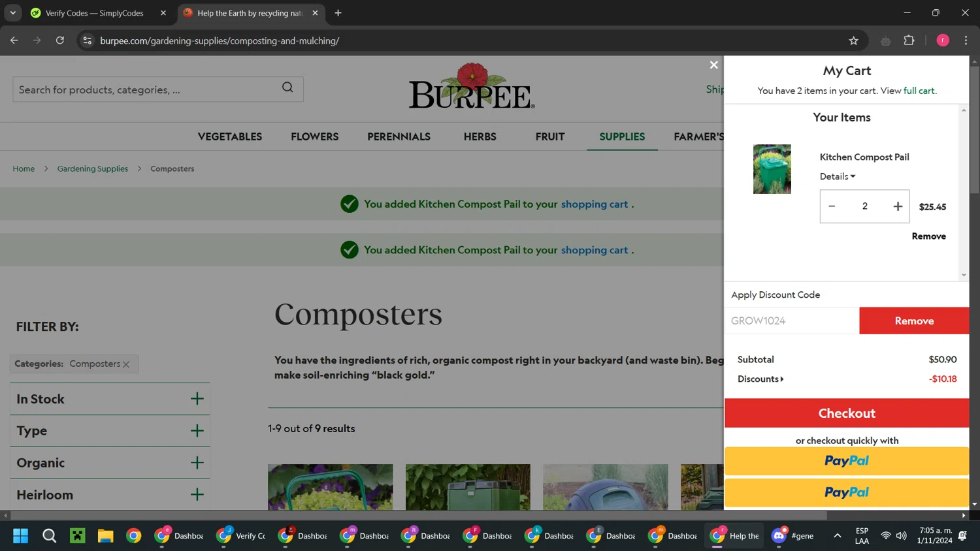Image resolution: width=980 pixels, height=551 pixels.
Task: Open the tab search dropdown arrow
Action: click(x=12, y=13)
